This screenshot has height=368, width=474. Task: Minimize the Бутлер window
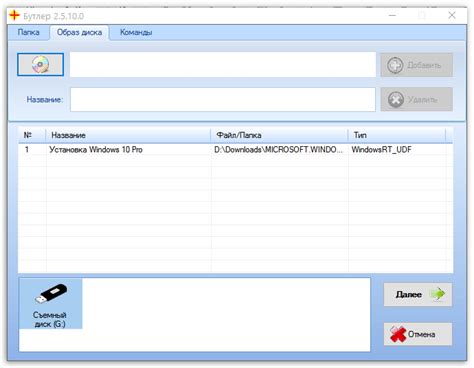392,15
